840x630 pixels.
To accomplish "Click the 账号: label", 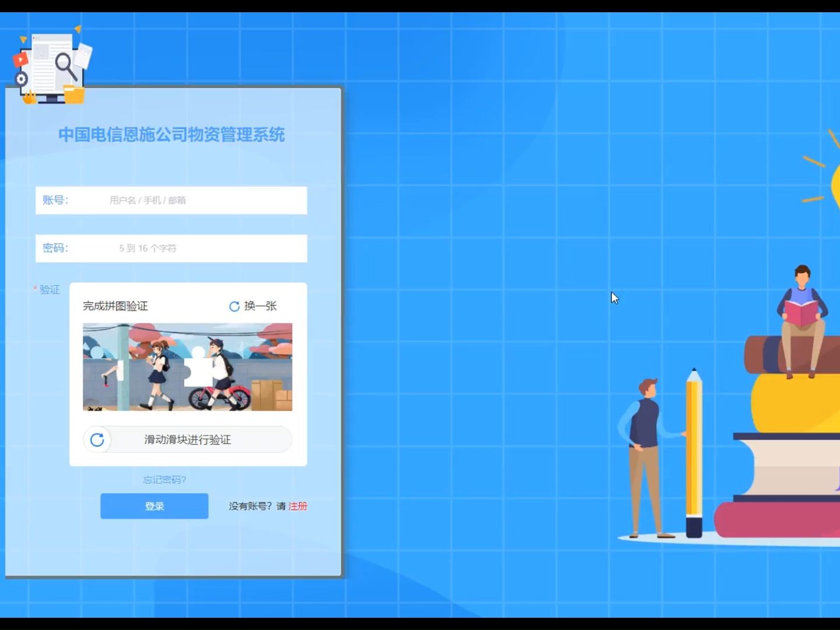I will click(x=55, y=200).
